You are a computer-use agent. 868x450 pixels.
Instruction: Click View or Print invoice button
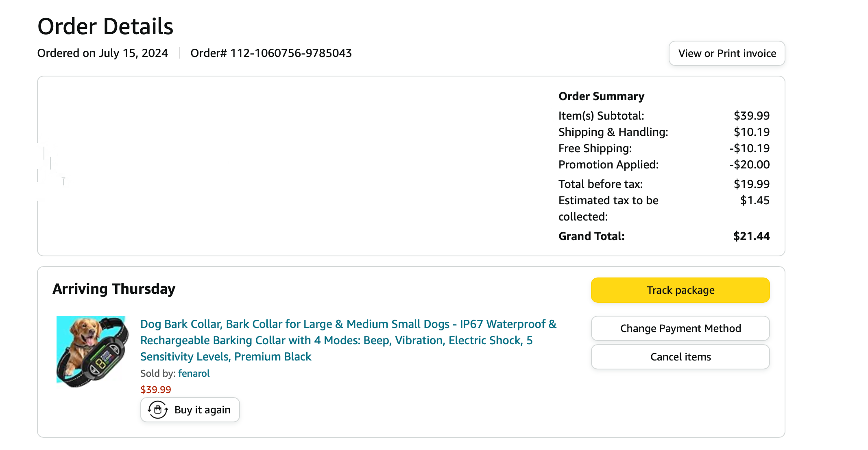726,53
